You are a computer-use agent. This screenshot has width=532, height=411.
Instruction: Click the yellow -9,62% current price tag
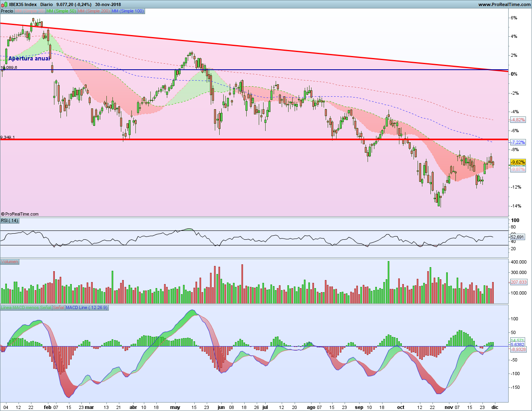517,162
